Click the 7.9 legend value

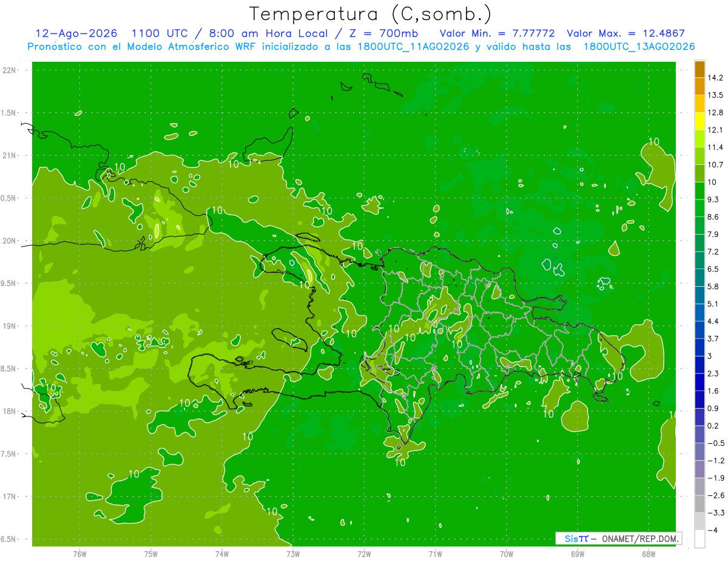(x=714, y=234)
